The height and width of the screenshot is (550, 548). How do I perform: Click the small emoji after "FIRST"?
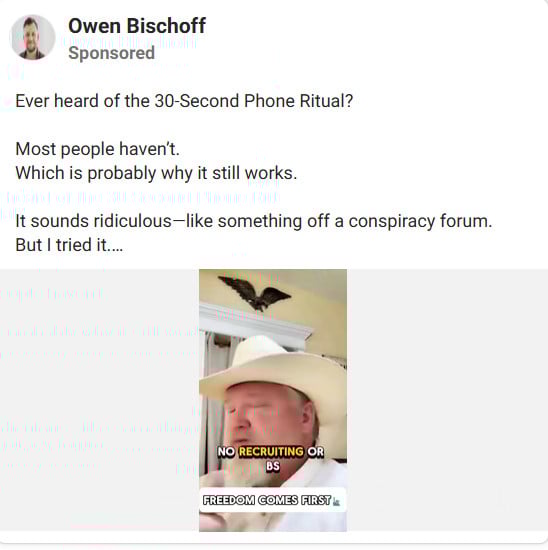pos(336,502)
